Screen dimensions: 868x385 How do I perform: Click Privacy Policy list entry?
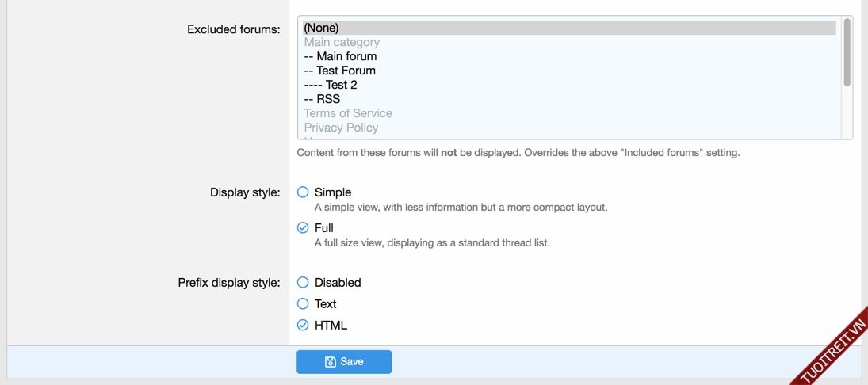coord(341,128)
